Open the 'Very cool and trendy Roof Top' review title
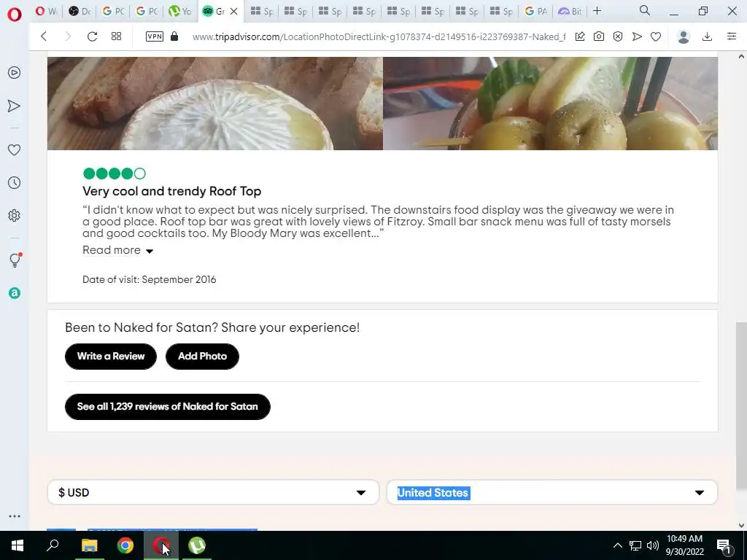747x560 pixels. (171, 191)
